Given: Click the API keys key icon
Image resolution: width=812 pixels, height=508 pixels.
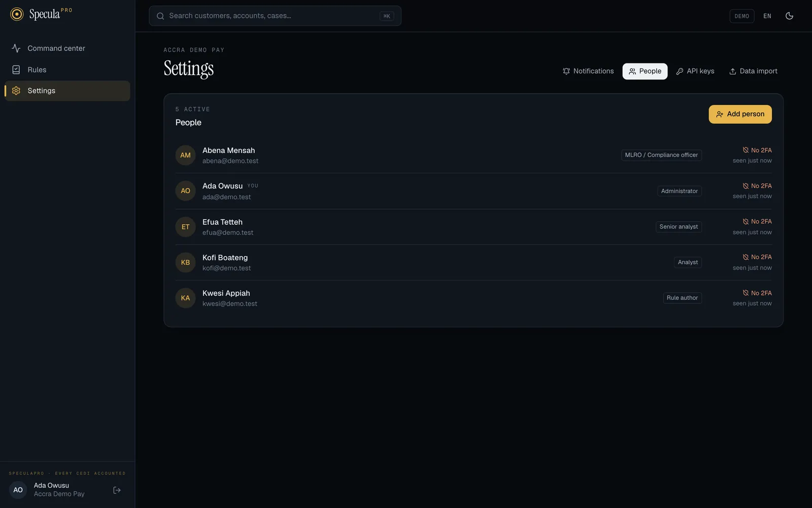Looking at the screenshot, I should point(680,71).
